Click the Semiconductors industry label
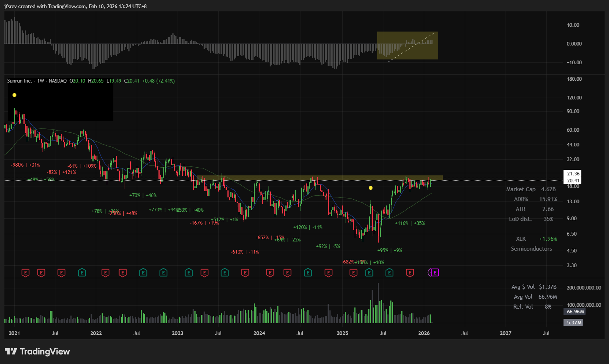Image resolution: width=609 pixels, height=364 pixels. click(531, 249)
